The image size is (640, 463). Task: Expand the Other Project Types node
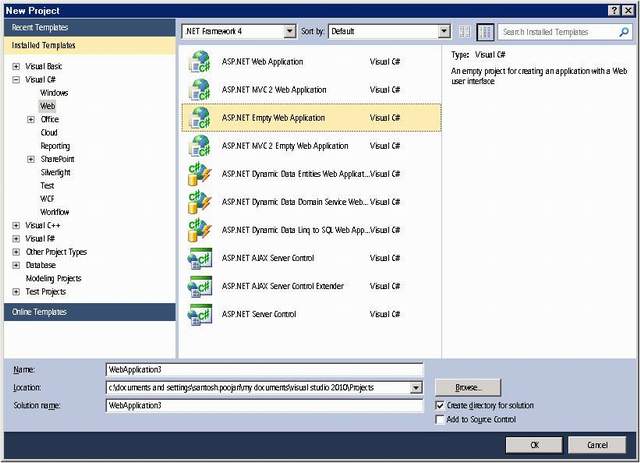click(16, 252)
